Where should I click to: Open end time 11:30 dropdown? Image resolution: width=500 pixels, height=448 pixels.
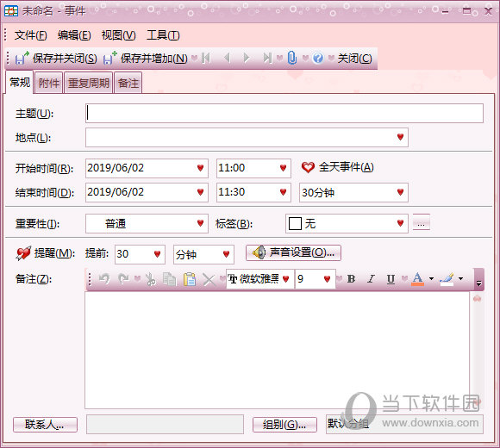click(x=283, y=192)
